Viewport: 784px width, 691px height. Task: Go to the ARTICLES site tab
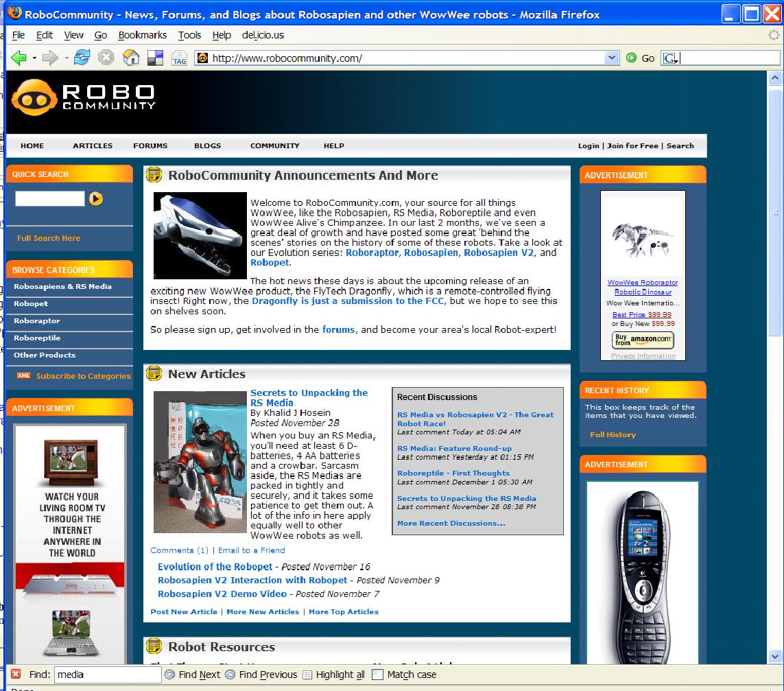click(x=93, y=145)
